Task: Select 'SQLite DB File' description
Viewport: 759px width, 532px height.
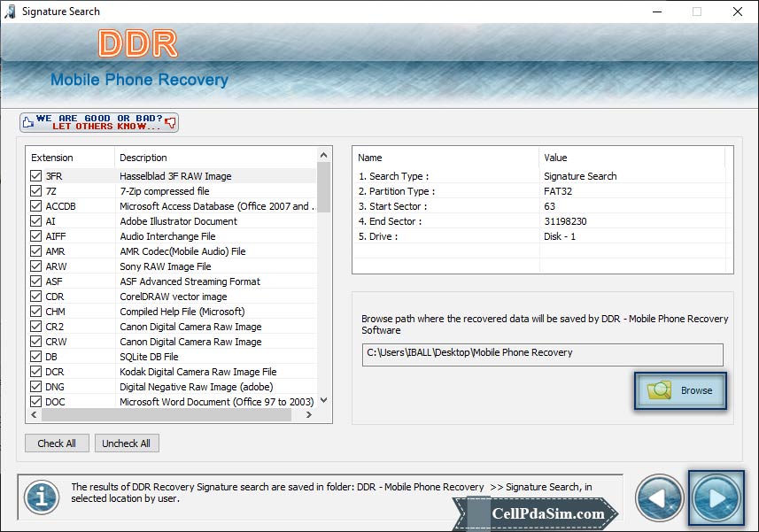Action: coord(149,357)
